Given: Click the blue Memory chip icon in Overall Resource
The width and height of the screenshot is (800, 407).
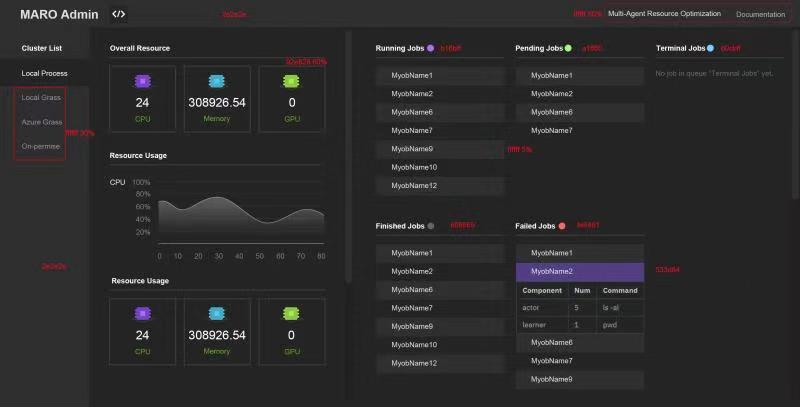Looking at the screenshot, I should coord(217,81).
